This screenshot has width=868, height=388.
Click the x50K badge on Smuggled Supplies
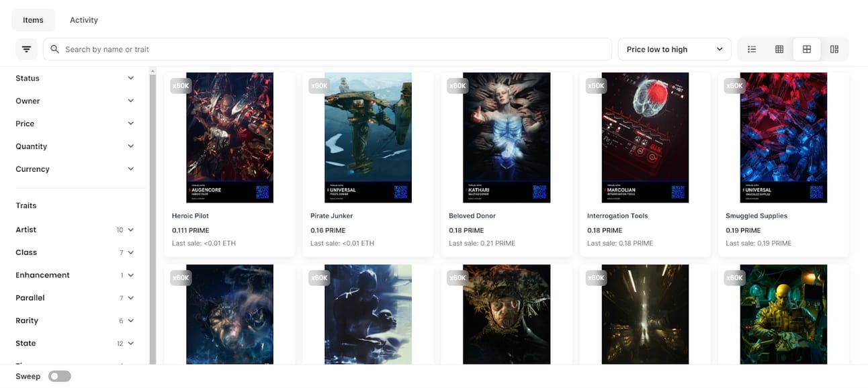(734, 86)
